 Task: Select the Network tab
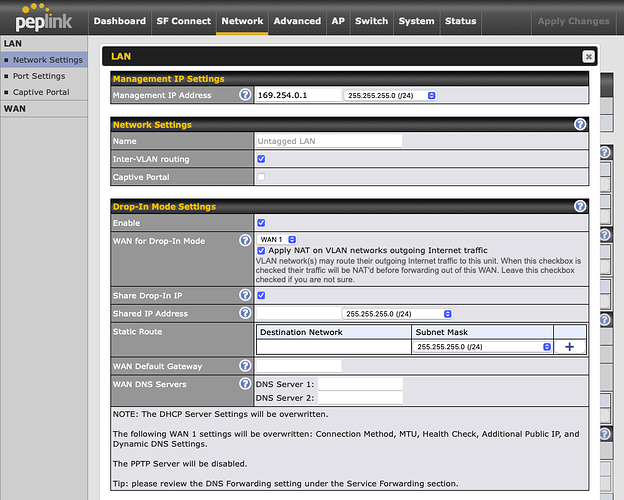242,21
